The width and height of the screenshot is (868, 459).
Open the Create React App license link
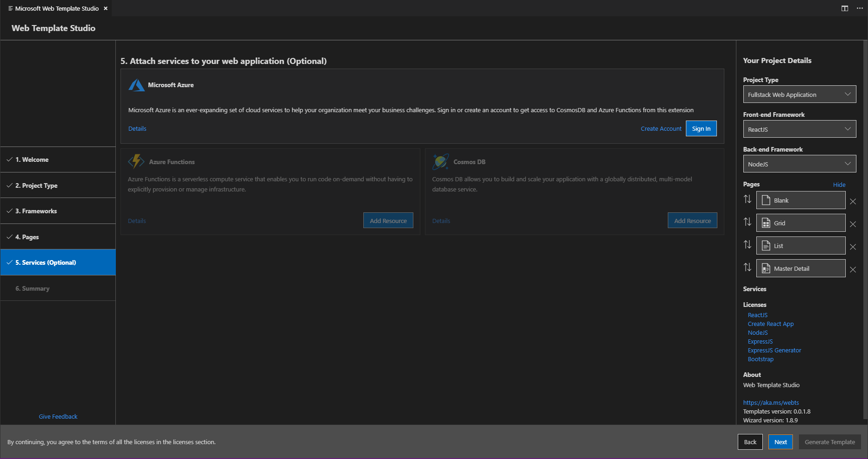click(x=771, y=324)
